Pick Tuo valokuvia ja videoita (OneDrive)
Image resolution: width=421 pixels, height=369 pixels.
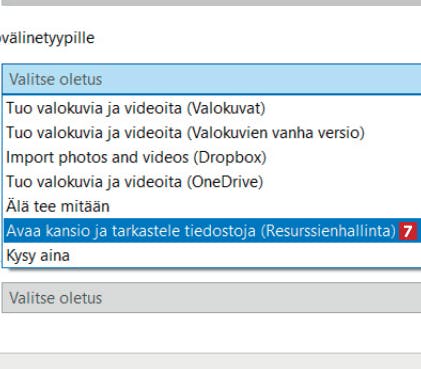pos(213,182)
